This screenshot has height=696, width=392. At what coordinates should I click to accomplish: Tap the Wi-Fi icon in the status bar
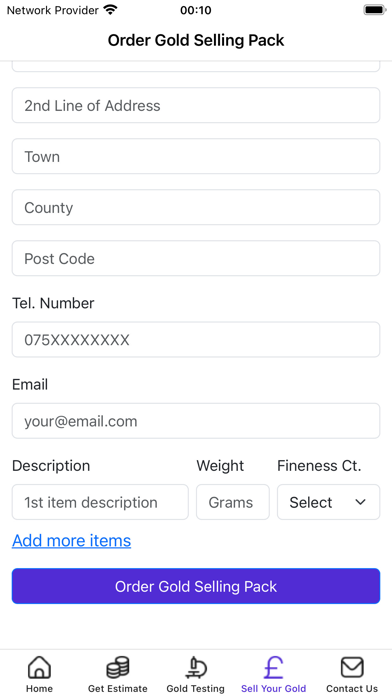click(110, 10)
